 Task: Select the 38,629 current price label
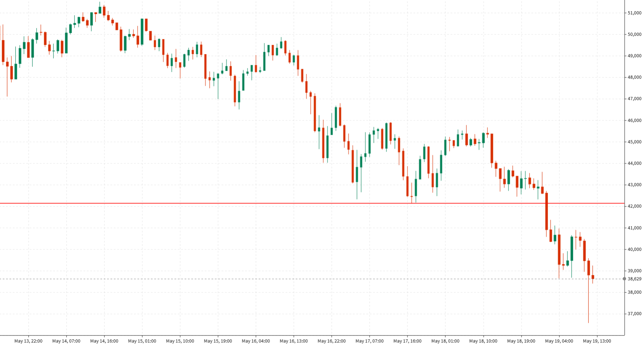[635, 279]
